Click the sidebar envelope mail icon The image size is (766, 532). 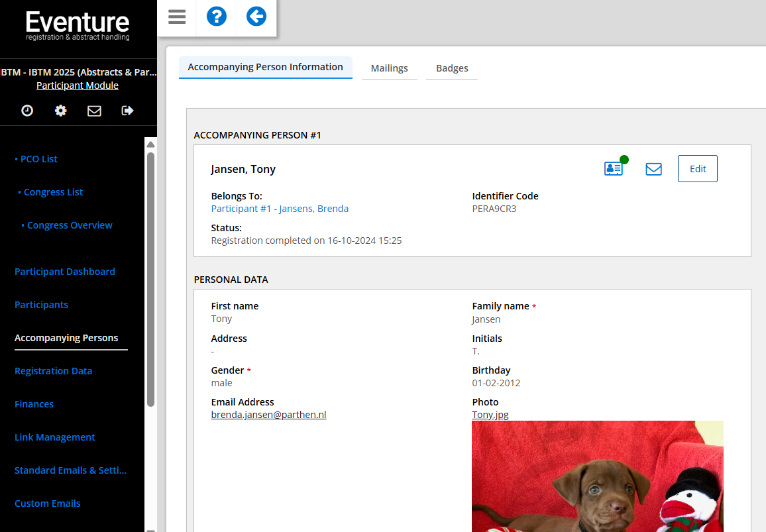[x=94, y=111]
